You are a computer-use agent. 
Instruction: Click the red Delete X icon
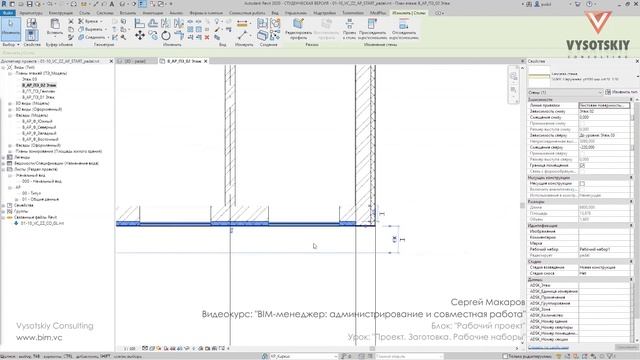tap(207, 37)
